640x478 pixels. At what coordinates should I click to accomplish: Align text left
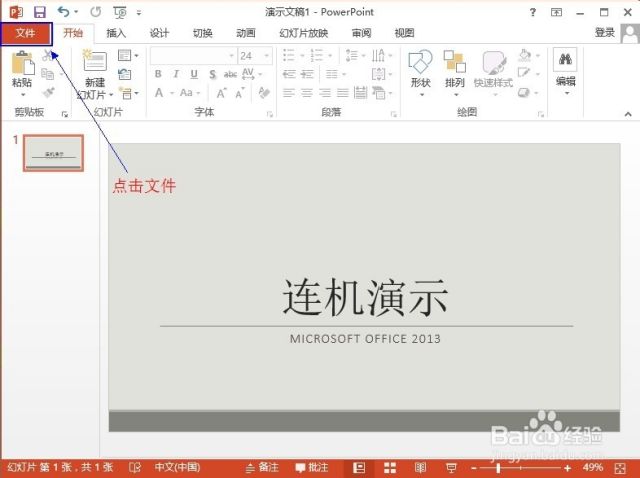pyautogui.click(x=289, y=93)
